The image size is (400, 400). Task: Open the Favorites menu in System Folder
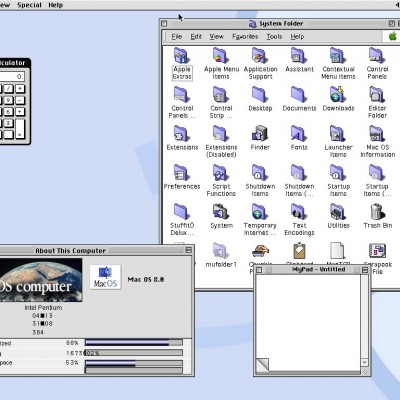point(245,36)
